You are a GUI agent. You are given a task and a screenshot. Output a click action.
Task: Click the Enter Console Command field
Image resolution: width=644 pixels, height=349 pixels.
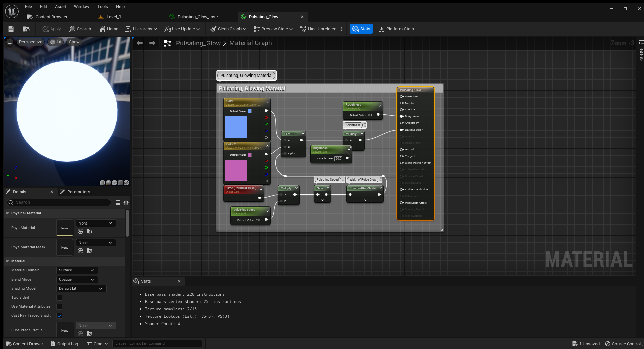pos(157,344)
